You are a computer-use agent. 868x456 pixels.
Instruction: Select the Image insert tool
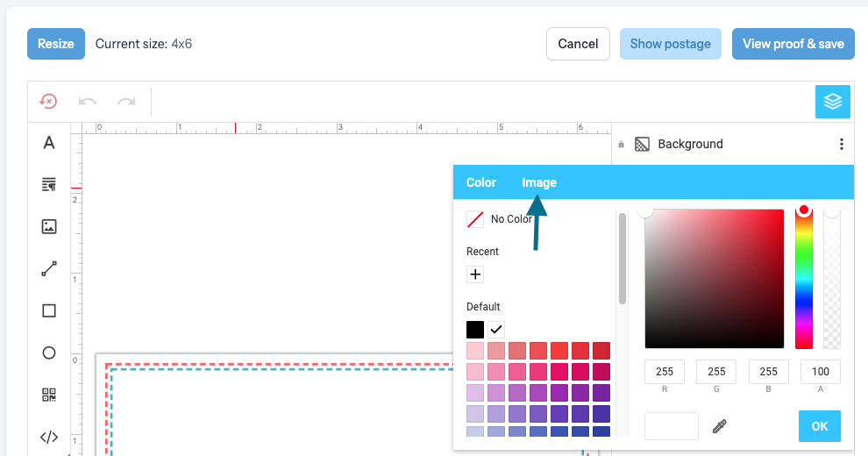(49, 226)
